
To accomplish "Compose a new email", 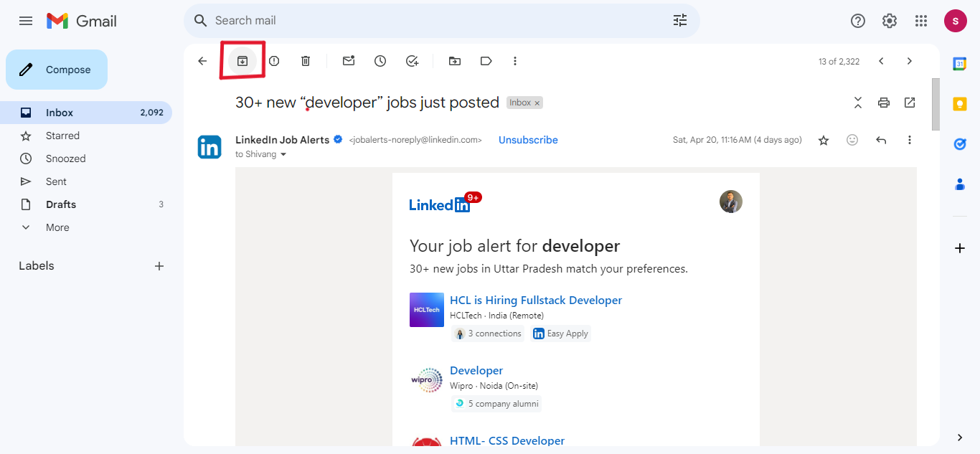I will (57, 70).
